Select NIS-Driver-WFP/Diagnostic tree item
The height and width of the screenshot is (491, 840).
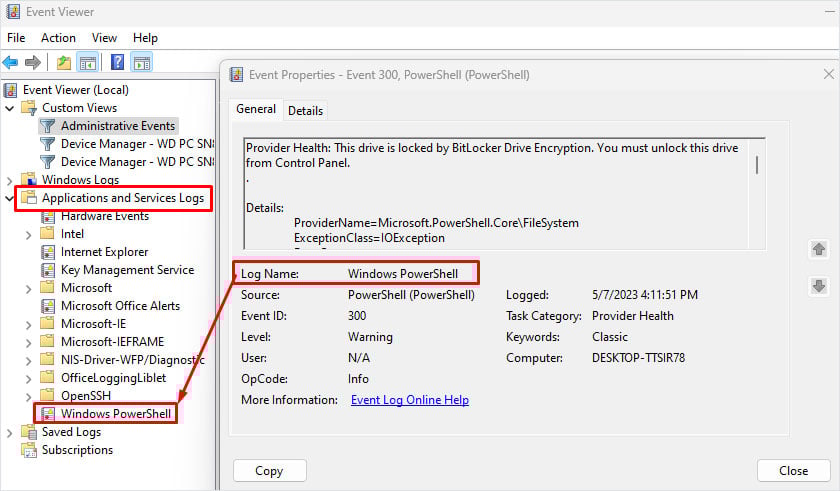(133, 360)
